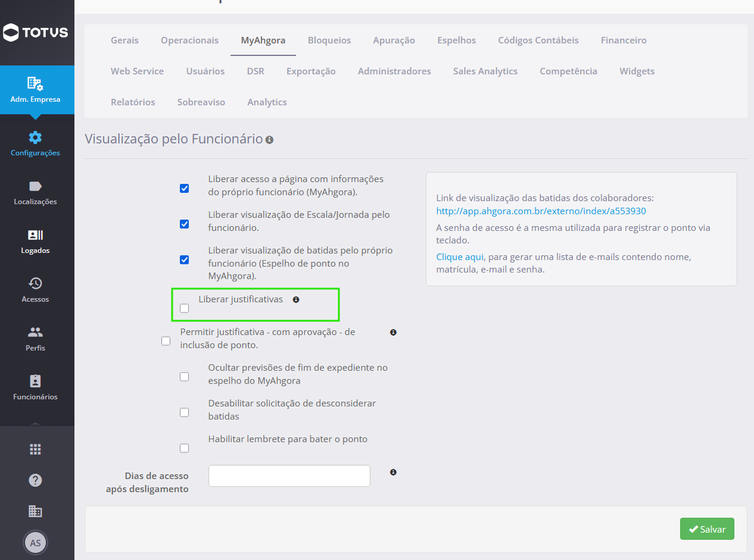The width and height of the screenshot is (754, 560).
Task: Click the TOTVS logo in sidebar
Action: point(36,32)
